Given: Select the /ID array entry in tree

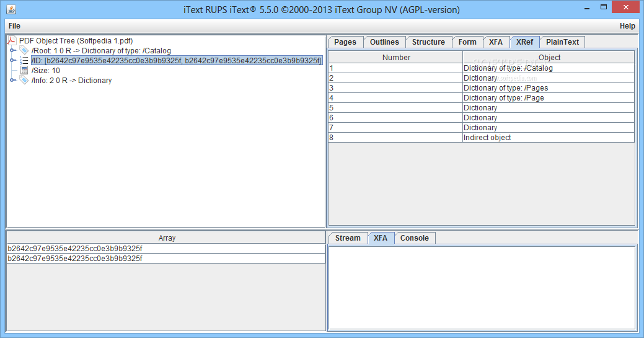Looking at the screenshot, I should tap(177, 60).
